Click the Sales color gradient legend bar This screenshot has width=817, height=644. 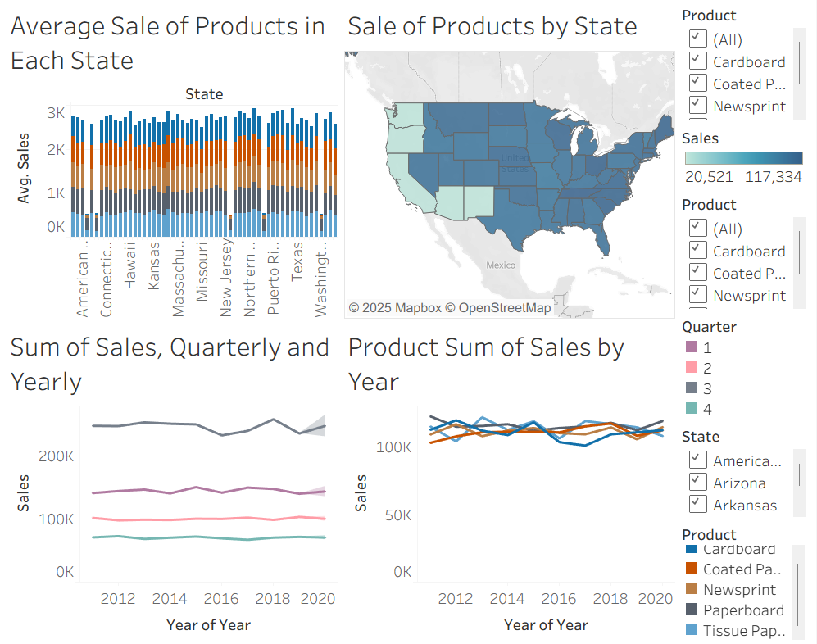tap(742, 158)
